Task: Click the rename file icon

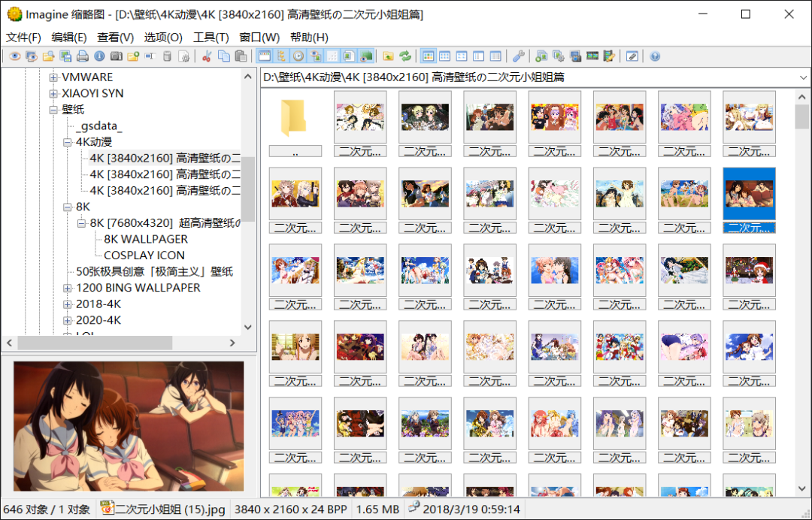Action: coord(150,56)
